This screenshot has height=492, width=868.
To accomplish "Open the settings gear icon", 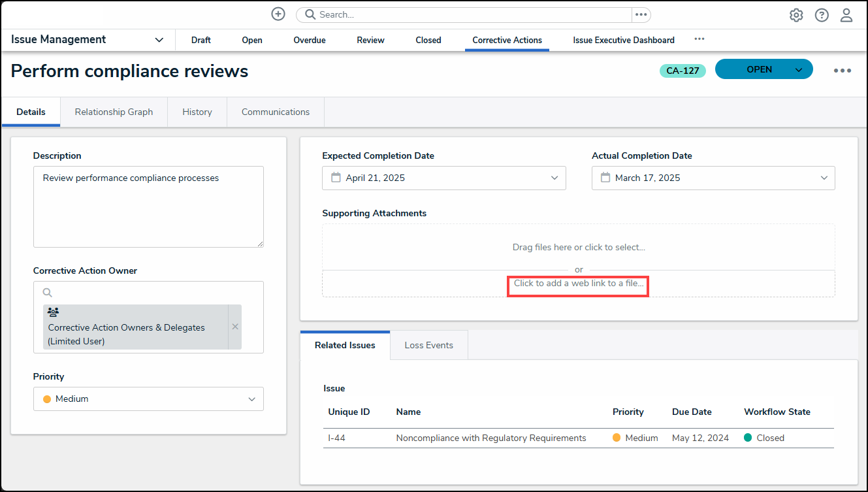I will 796,15.
